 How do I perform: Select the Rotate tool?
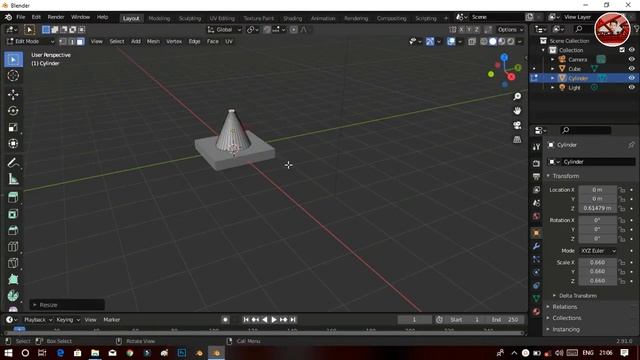(x=13, y=111)
